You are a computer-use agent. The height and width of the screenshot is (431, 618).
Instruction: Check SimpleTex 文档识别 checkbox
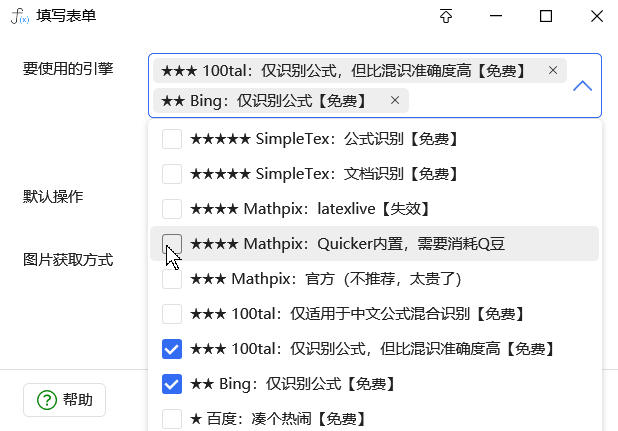(172, 174)
